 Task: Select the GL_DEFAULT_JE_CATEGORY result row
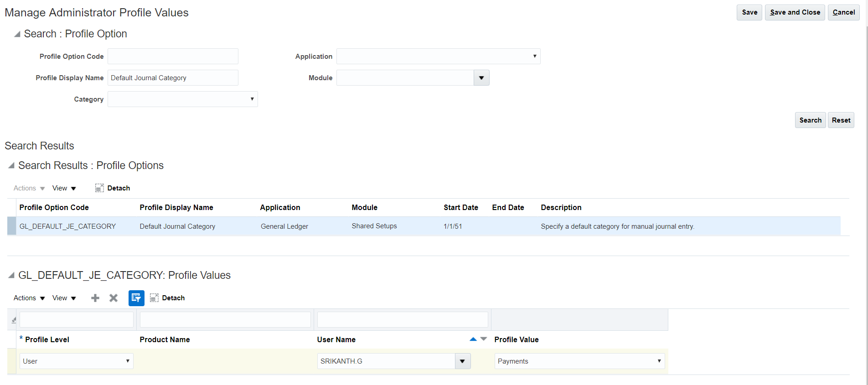pyautogui.click(x=67, y=226)
